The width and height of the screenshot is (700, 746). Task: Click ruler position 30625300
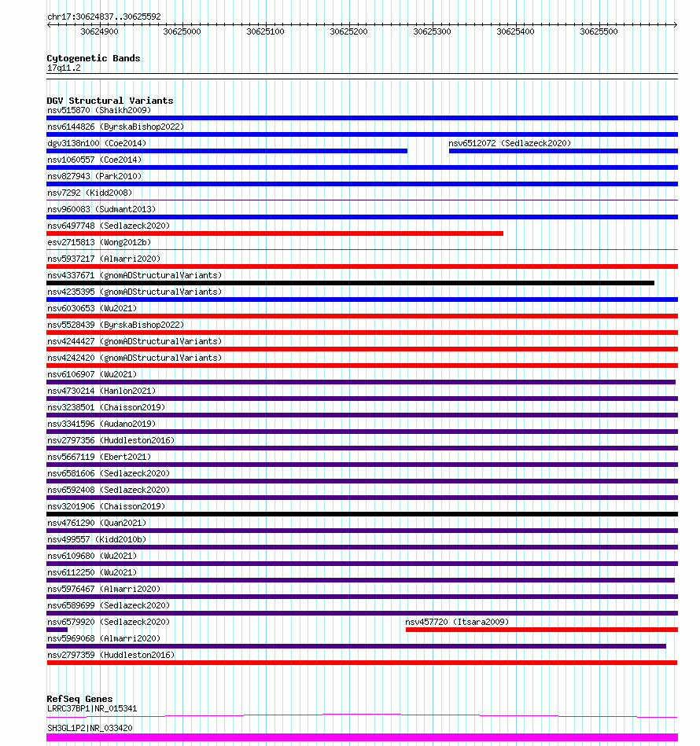(432, 31)
